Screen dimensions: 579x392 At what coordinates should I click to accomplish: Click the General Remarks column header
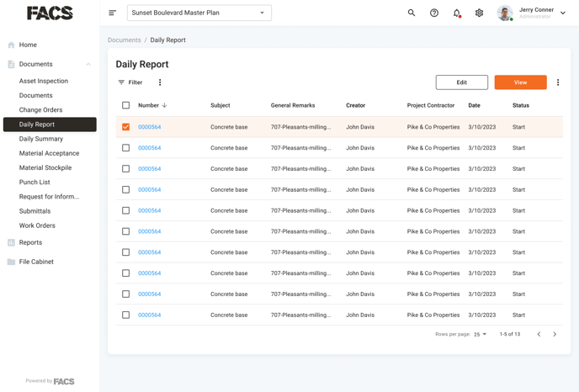point(293,105)
